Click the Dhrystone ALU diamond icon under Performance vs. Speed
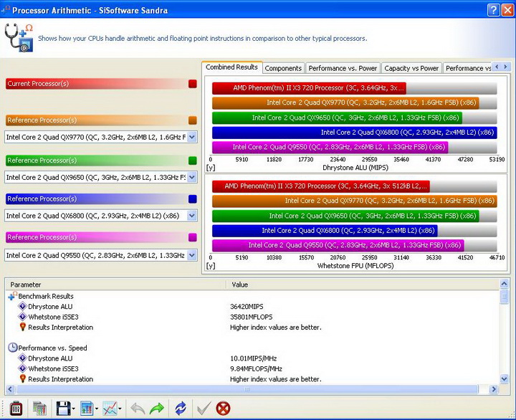 pos(22,358)
